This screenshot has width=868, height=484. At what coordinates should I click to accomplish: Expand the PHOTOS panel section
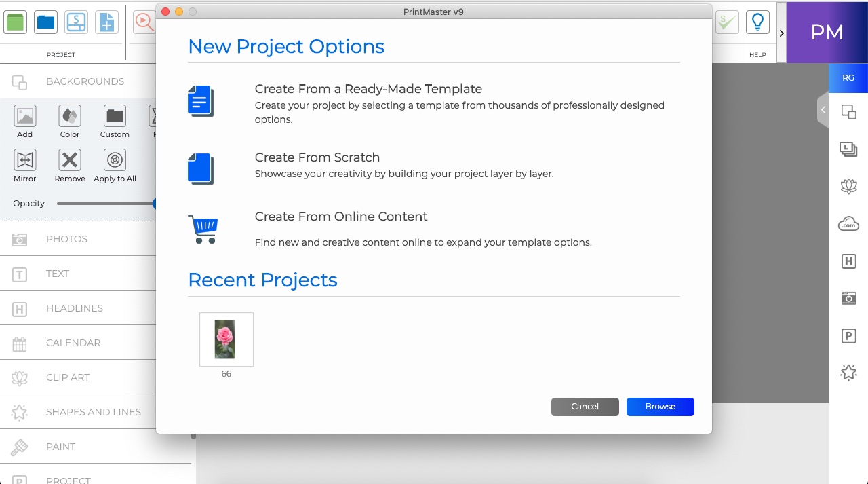[78, 239]
